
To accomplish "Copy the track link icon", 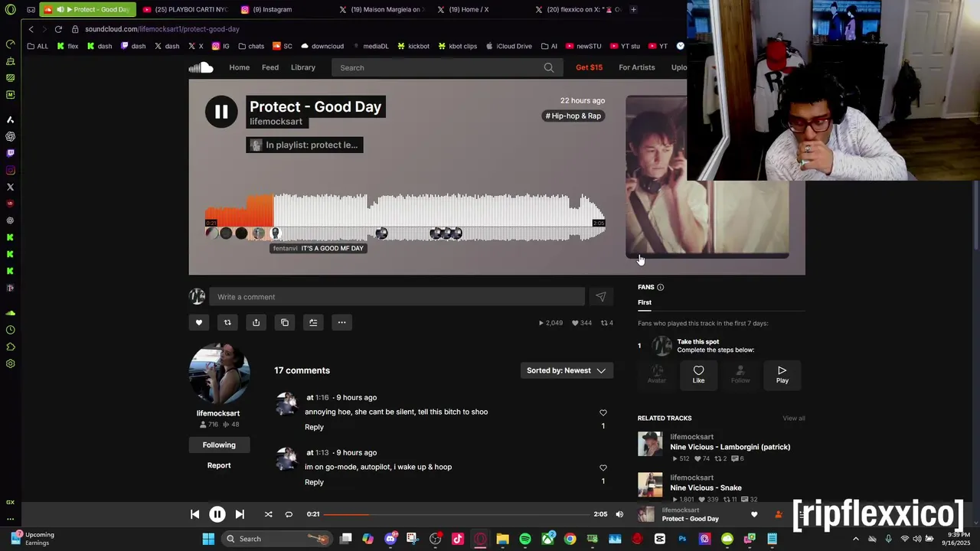I will [x=285, y=322].
